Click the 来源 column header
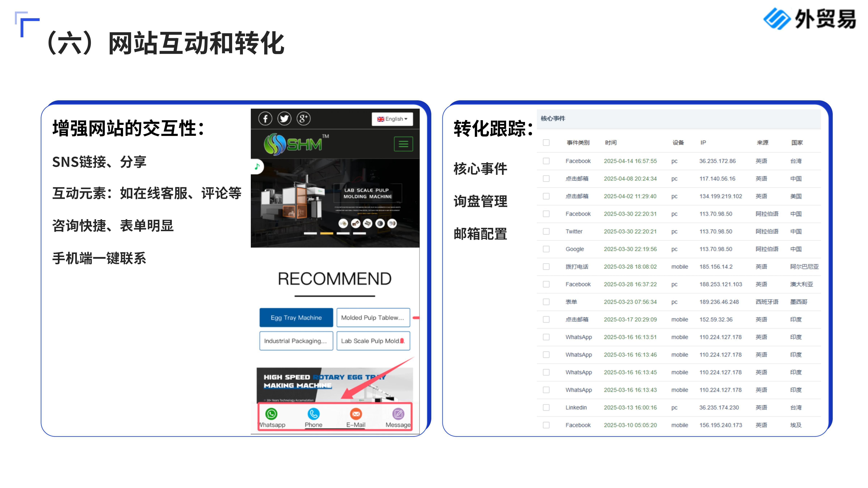Image resolution: width=868 pixels, height=488 pixels. (762, 142)
